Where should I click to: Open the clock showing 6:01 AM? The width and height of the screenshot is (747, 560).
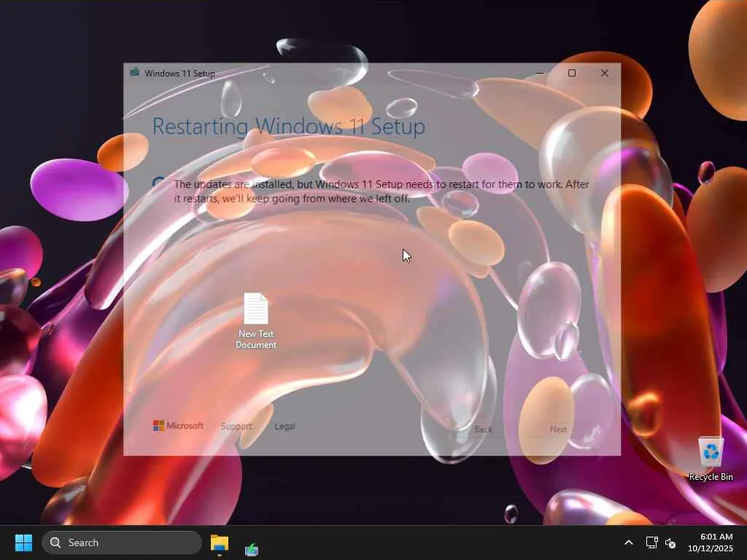coord(710,542)
